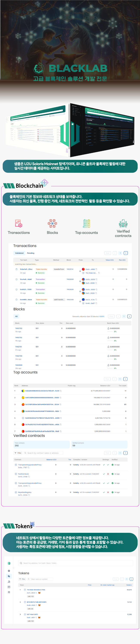Click the Blocks cube network icon

point(52,223)
